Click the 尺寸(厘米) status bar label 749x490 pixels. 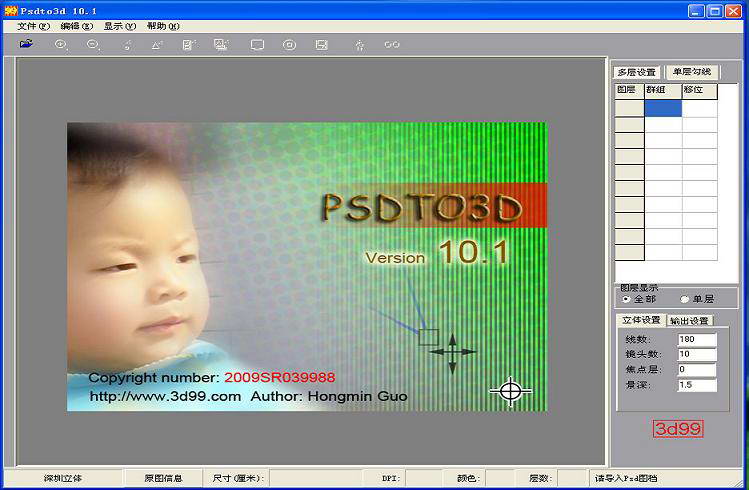[238, 478]
